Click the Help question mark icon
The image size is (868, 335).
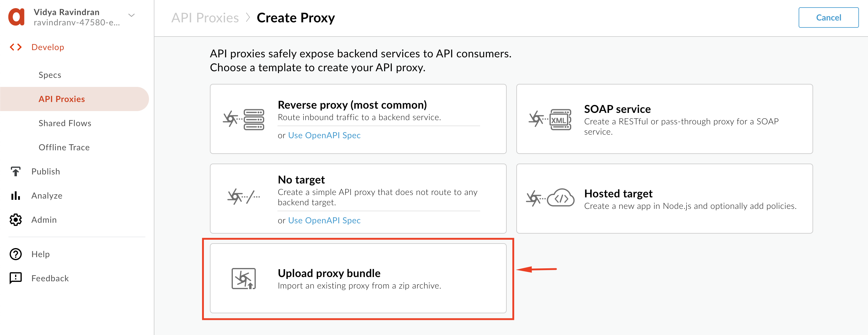click(15, 254)
